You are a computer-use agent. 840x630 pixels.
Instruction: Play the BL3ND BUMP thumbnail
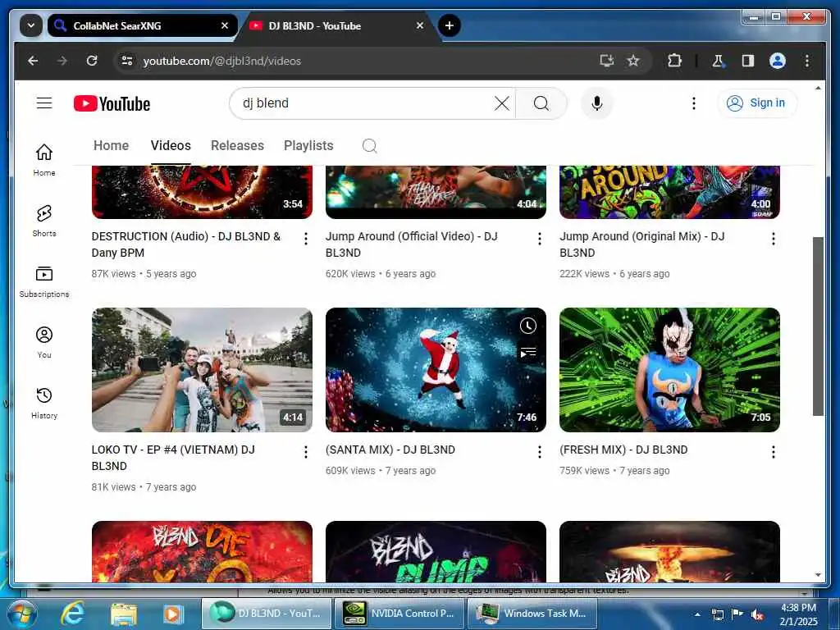point(436,551)
